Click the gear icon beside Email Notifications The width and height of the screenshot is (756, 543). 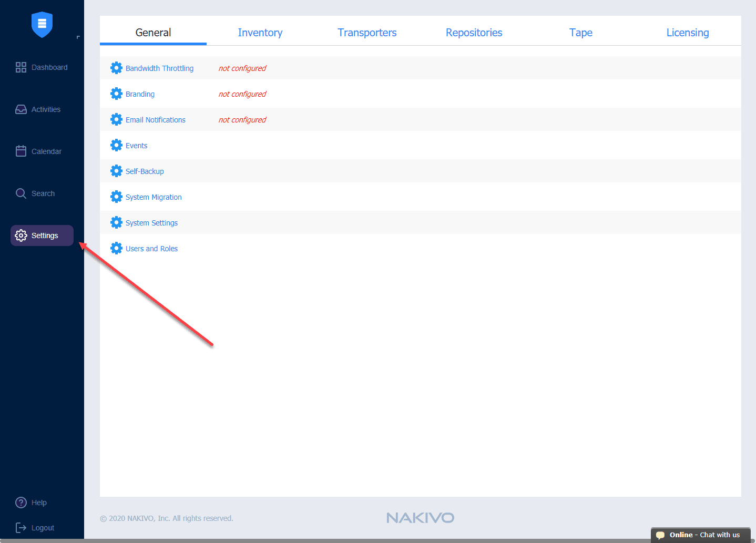pyautogui.click(x=116, y=119)
